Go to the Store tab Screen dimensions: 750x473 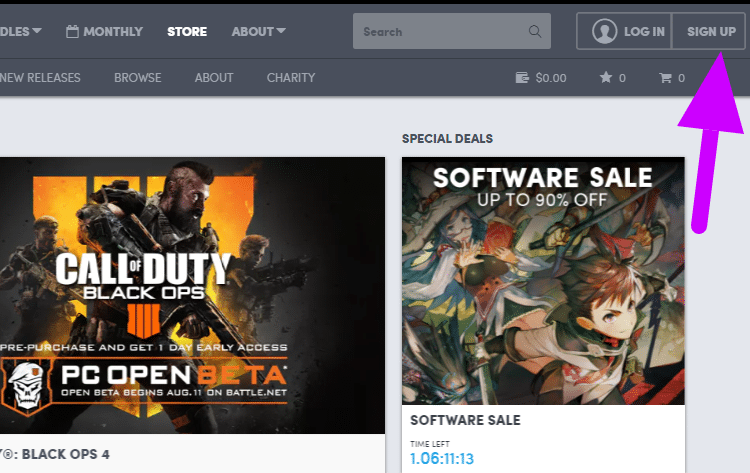[187, 32]
